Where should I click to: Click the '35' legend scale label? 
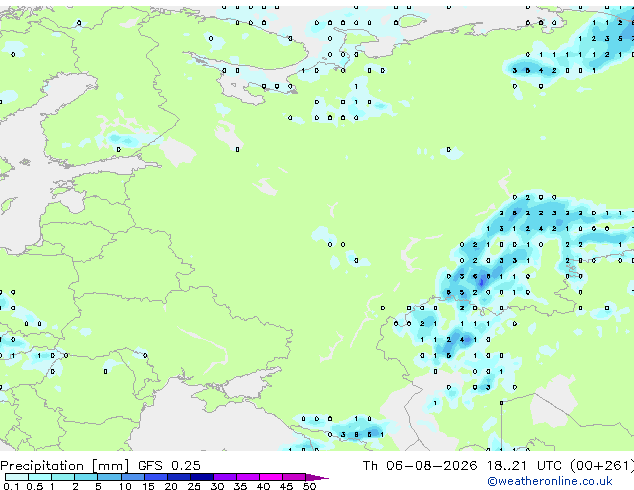click(x=240, y=486)
